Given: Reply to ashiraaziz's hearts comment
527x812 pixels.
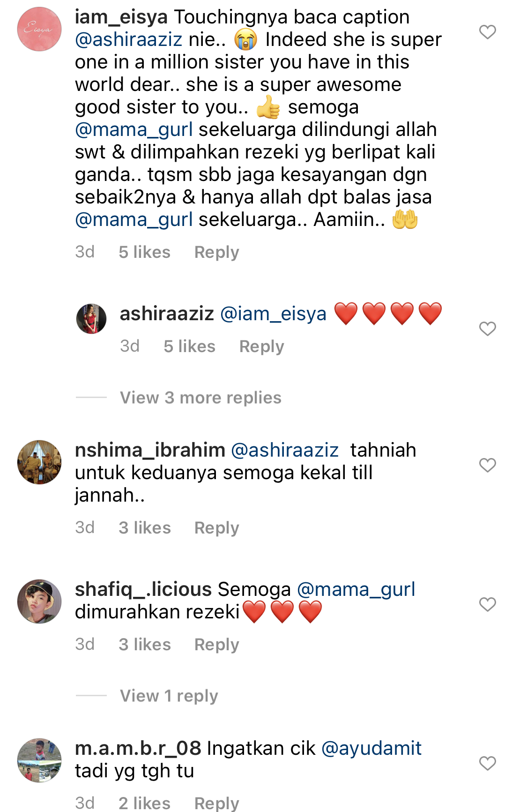Looking at the screenshot, I should pos(262,346).
